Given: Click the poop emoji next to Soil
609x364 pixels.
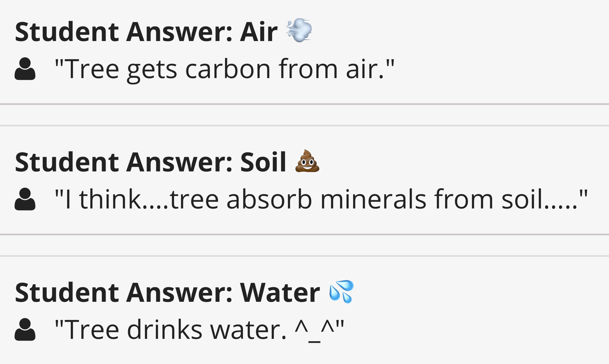Looking at the screenshot, I should point(307,161).
